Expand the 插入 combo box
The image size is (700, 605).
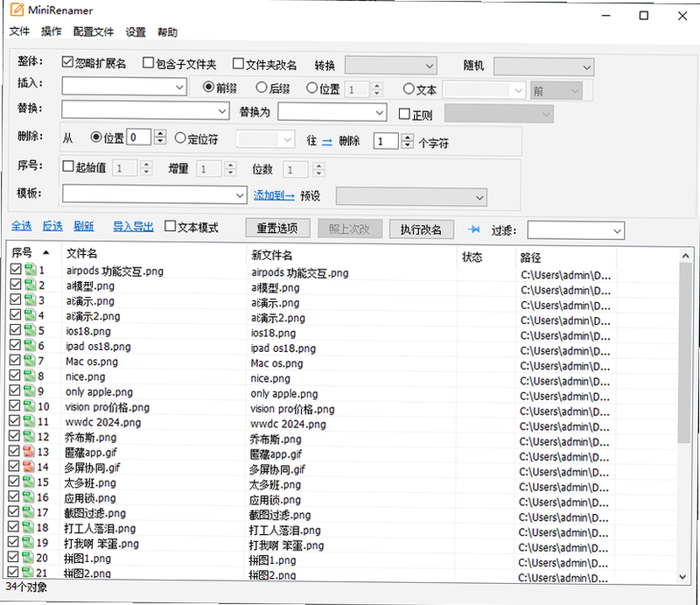click(179, 87)
